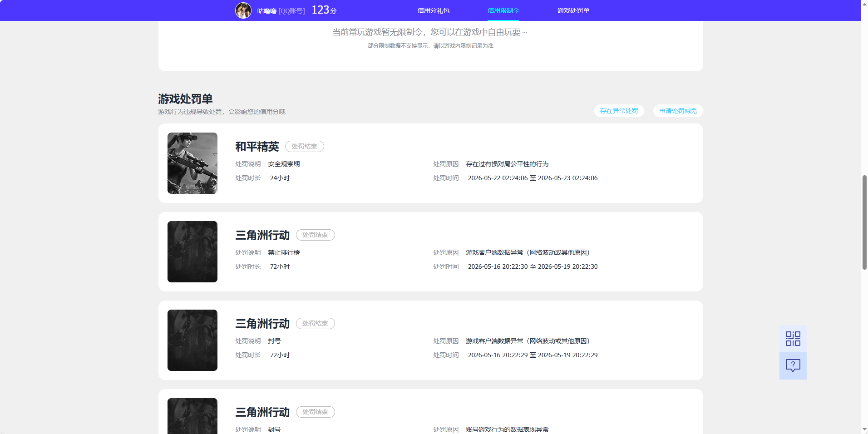Screen dimensions: 868x434
Task: Go to the 游戏处罚单 tab
Action: point(573,10)
